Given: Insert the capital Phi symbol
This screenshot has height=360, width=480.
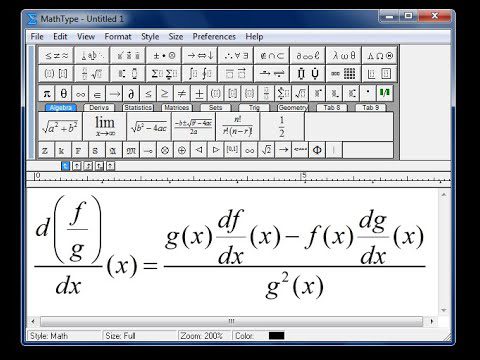Looking at the screenshot, I should (317, 150).
